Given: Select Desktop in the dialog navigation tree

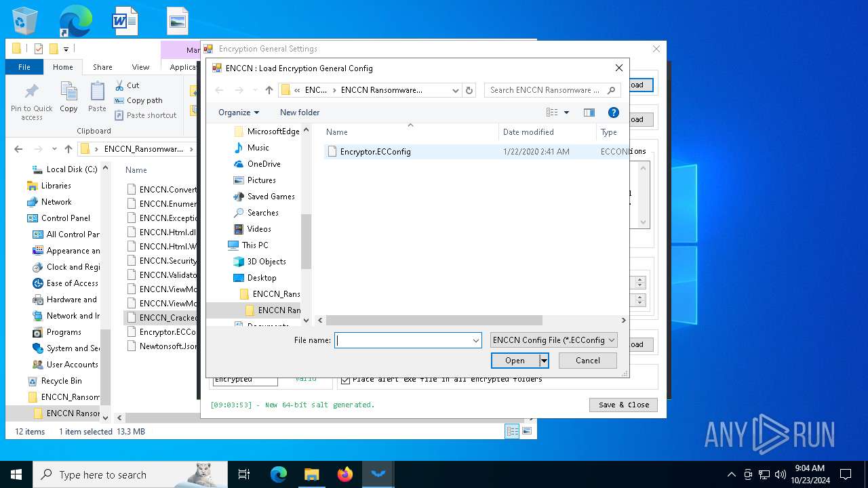Looking at the screenshot, I should 262,278.
